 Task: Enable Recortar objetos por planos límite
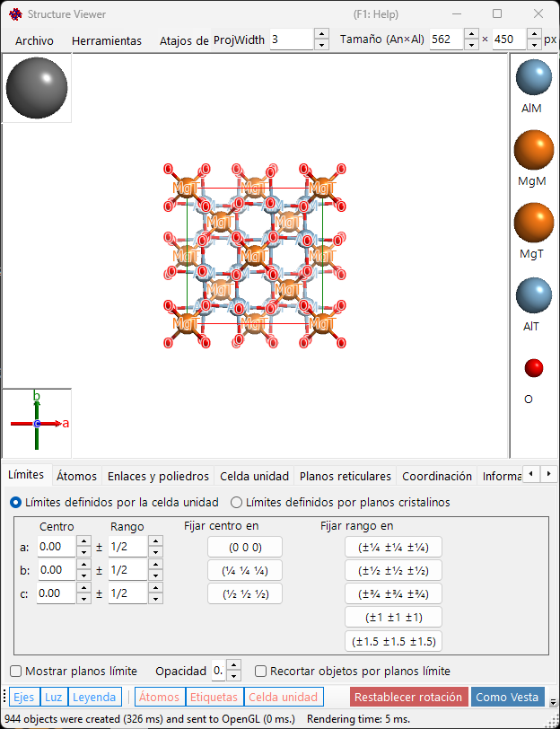pos(354,671)
